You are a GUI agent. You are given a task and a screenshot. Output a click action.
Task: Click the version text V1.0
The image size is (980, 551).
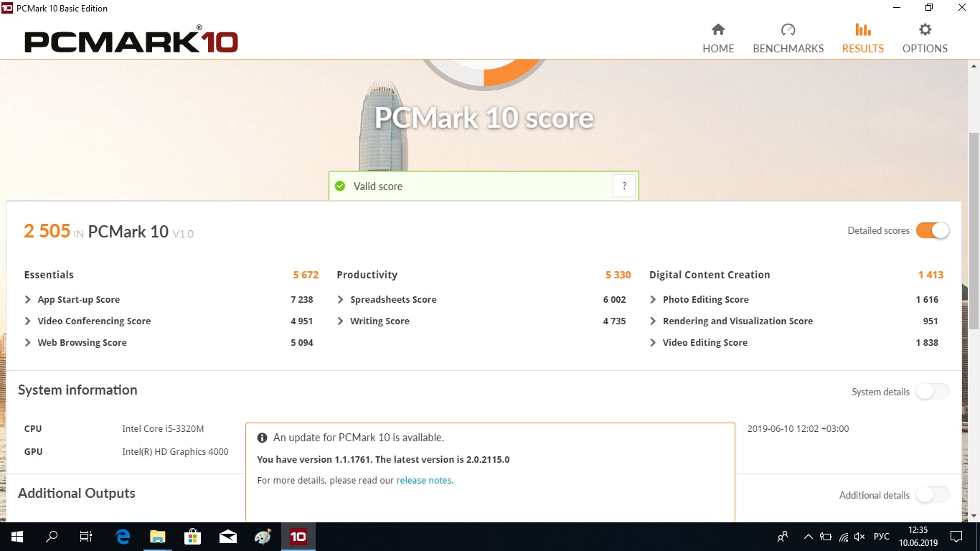[183, 234]
